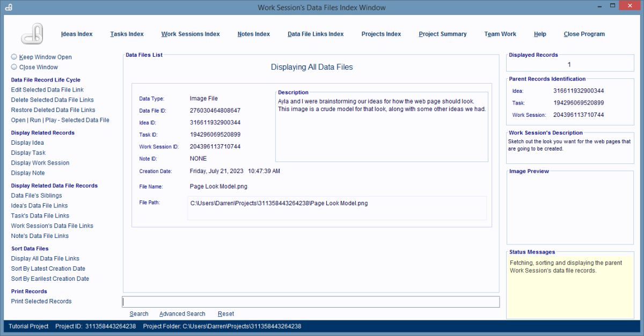The image size is (644, 336).
Task: Minimize the window
Action: point(601,5)
